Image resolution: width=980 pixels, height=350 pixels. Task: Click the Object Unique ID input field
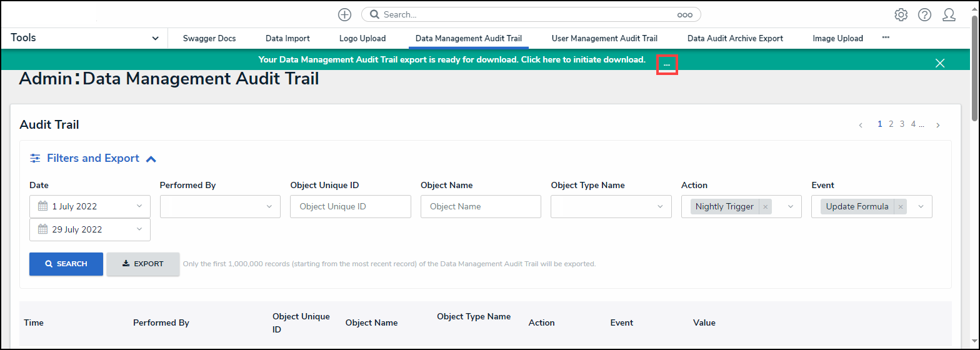click(350, 207)
